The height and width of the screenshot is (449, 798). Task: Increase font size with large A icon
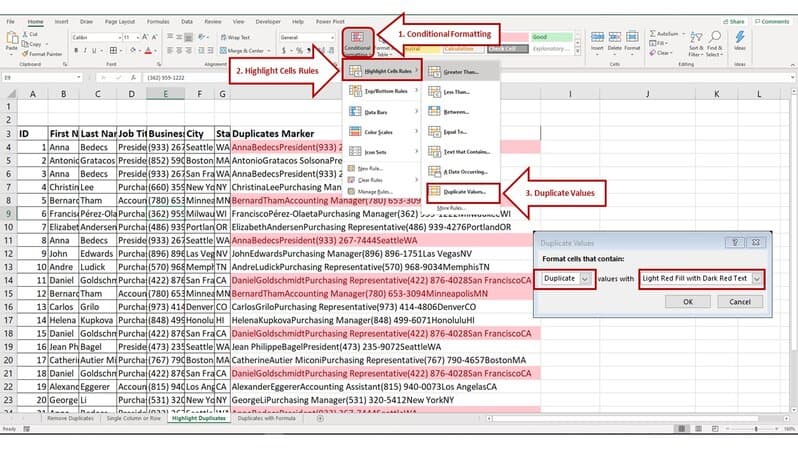coord(146,37)
